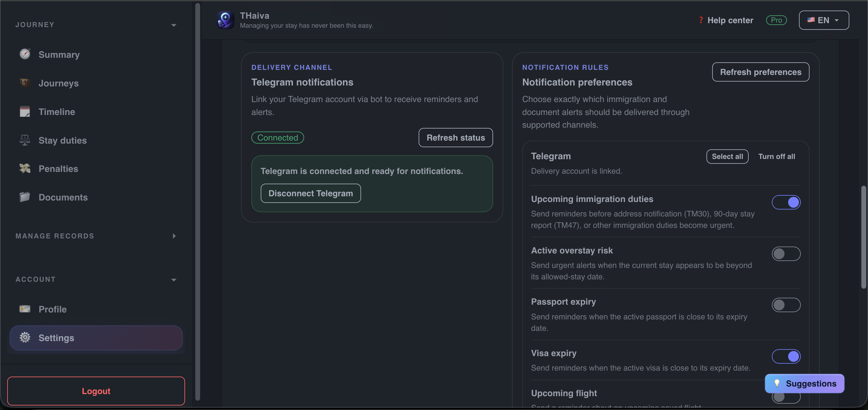
Task: Disable Upcoming immigration duties toggle
Action: coord(786,202)
